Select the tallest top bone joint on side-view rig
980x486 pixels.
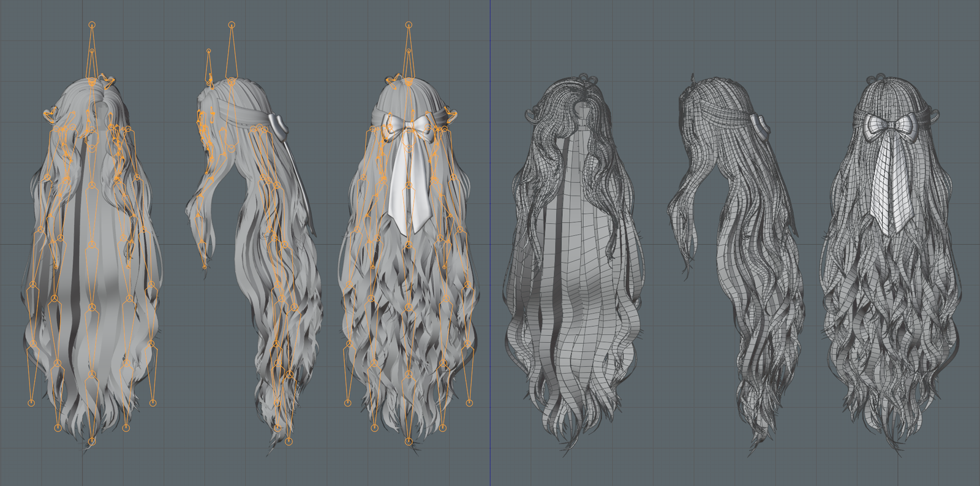click(232, 25)
